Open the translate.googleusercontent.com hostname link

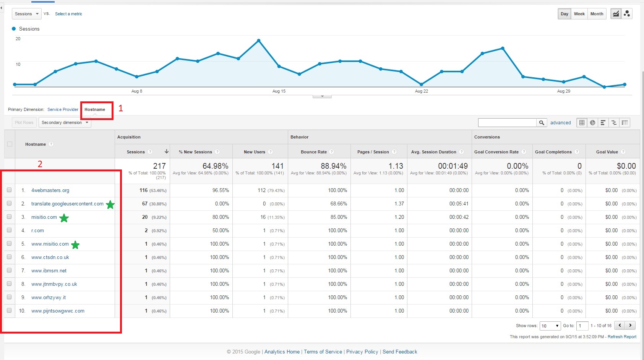67,204
